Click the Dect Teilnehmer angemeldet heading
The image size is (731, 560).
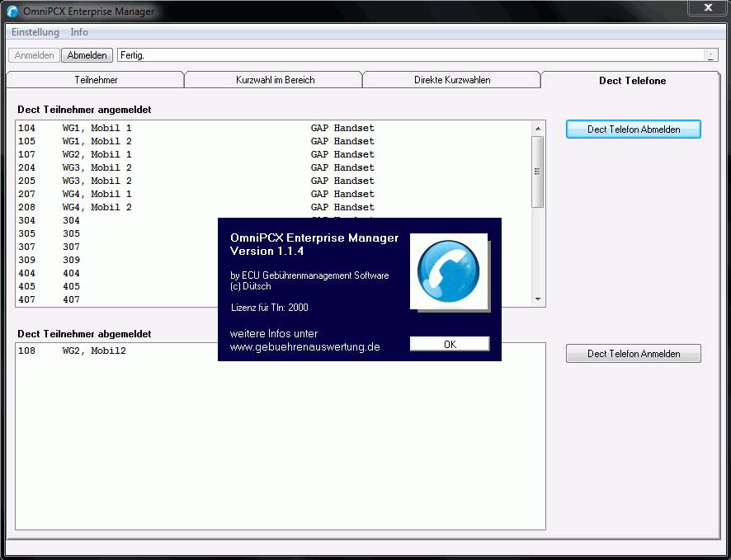(84, 110)
